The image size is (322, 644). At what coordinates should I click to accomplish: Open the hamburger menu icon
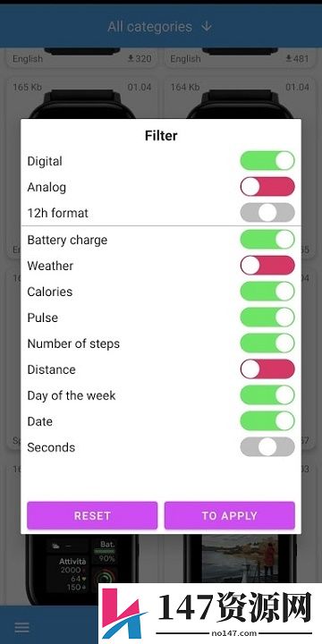[21, 628]
